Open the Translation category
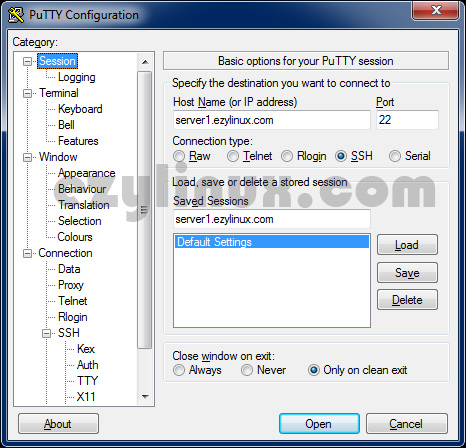 click(84, 205)
